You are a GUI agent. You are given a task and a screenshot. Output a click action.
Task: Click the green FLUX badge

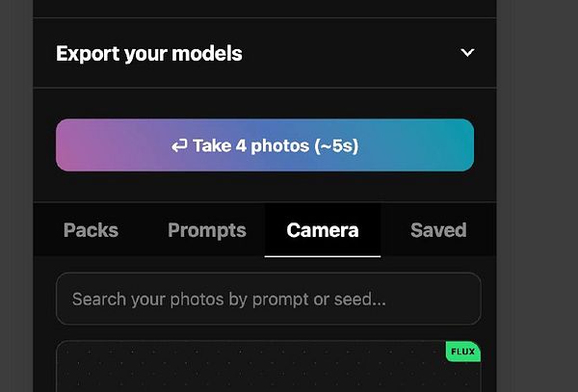click(x=462, y=352)
